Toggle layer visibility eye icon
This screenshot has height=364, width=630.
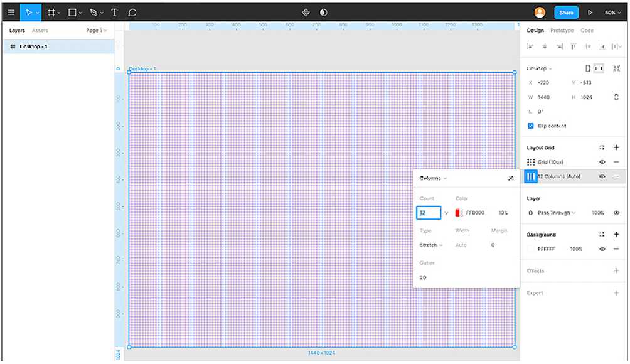[x=616, y=213]
